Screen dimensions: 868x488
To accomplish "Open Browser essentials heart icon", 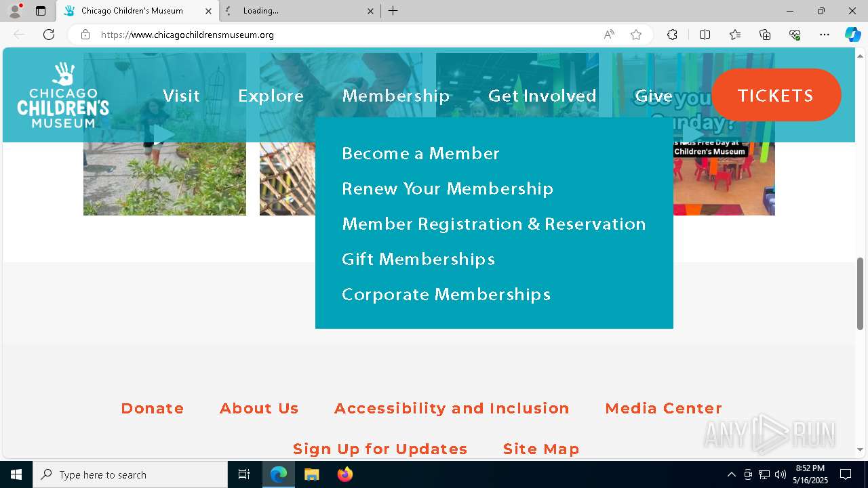I will 795,35.
